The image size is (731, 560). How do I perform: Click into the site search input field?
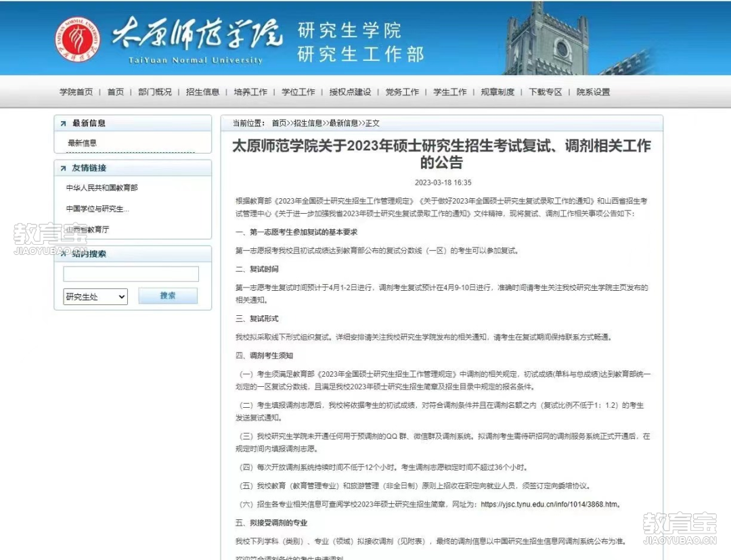131,274
